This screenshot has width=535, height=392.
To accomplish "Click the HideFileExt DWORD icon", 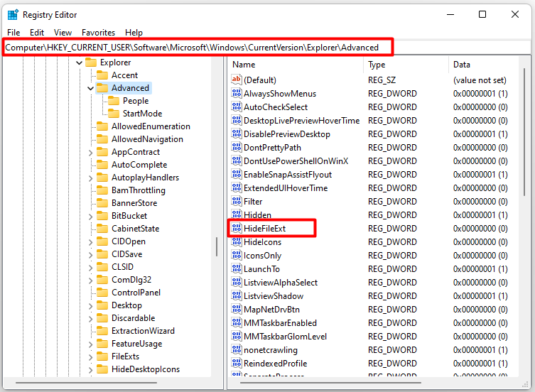I will [236, 228].
